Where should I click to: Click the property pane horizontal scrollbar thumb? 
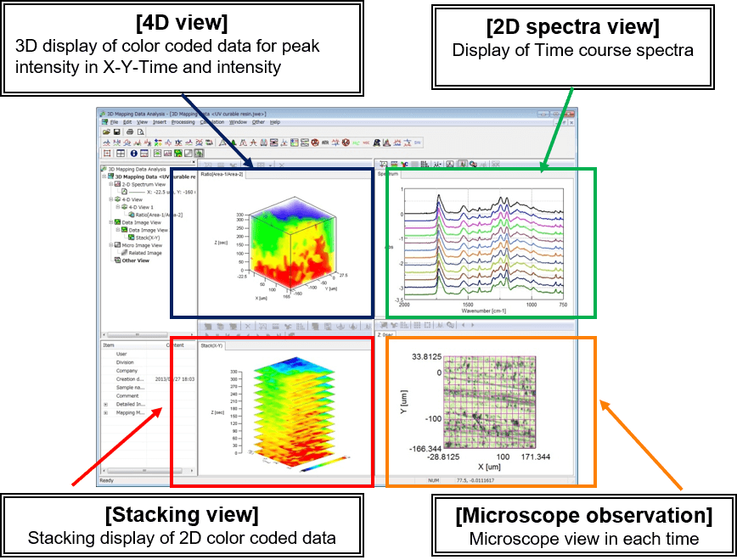(143, 470)
